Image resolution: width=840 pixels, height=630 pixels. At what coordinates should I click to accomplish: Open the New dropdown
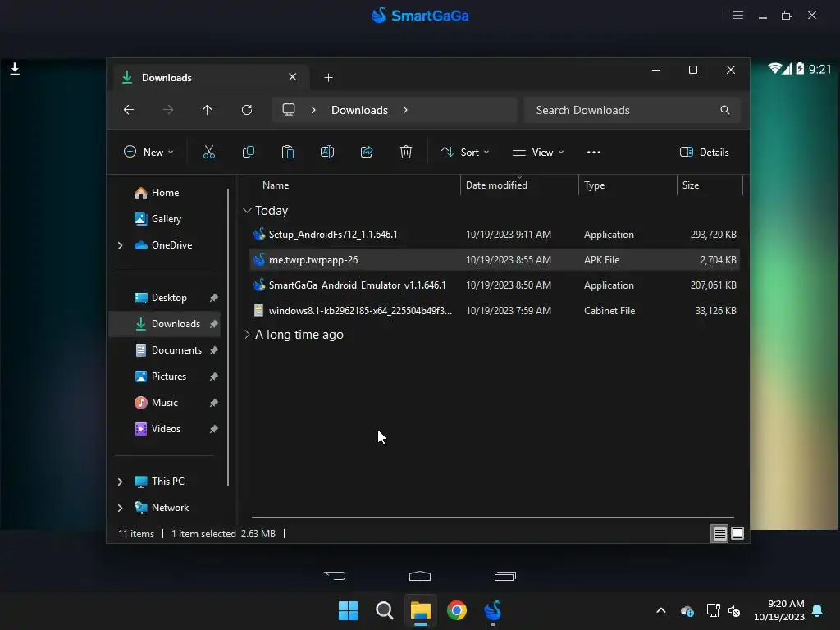[x=148, y=152]
